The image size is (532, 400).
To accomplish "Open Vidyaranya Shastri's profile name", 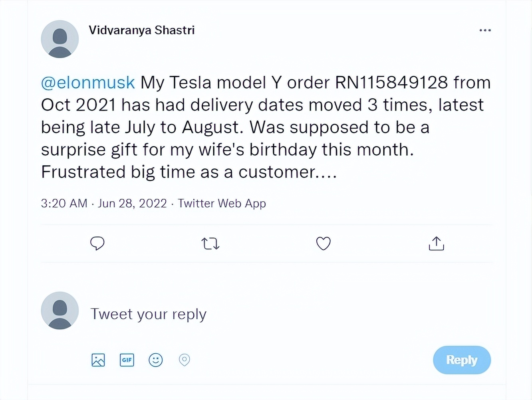I will point(141,30).
